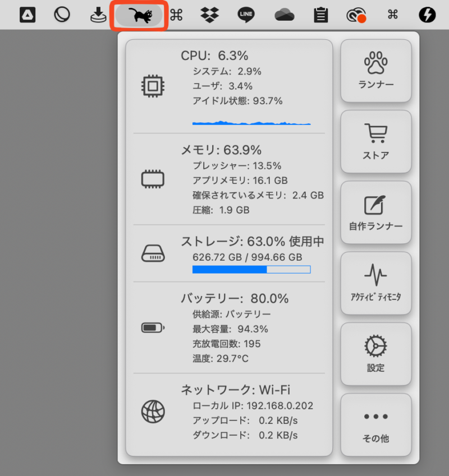Click the CPU usage history graph

point(251,122)
